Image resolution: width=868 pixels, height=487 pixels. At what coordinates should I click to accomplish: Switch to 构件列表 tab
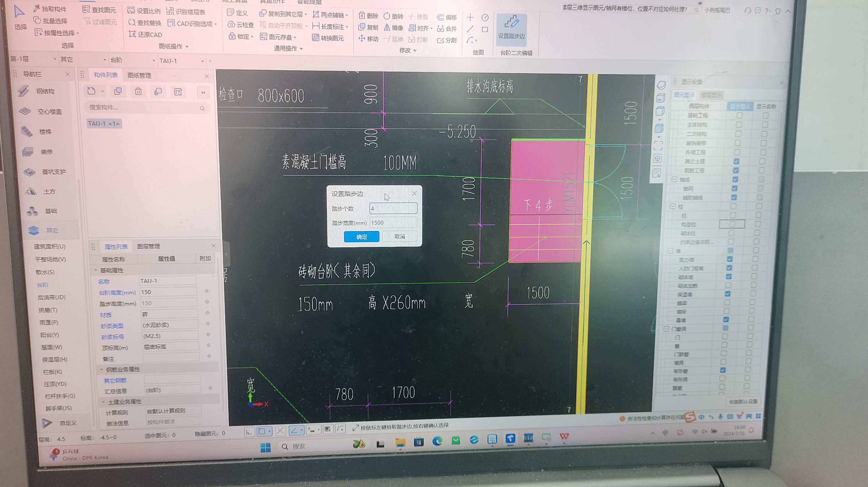tap(106, 75)
